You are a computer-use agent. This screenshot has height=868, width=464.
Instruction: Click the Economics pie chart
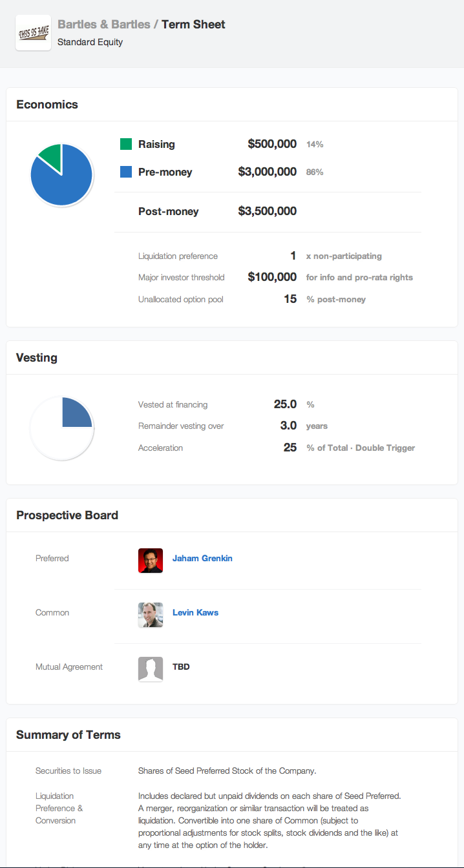click(62, 175)
